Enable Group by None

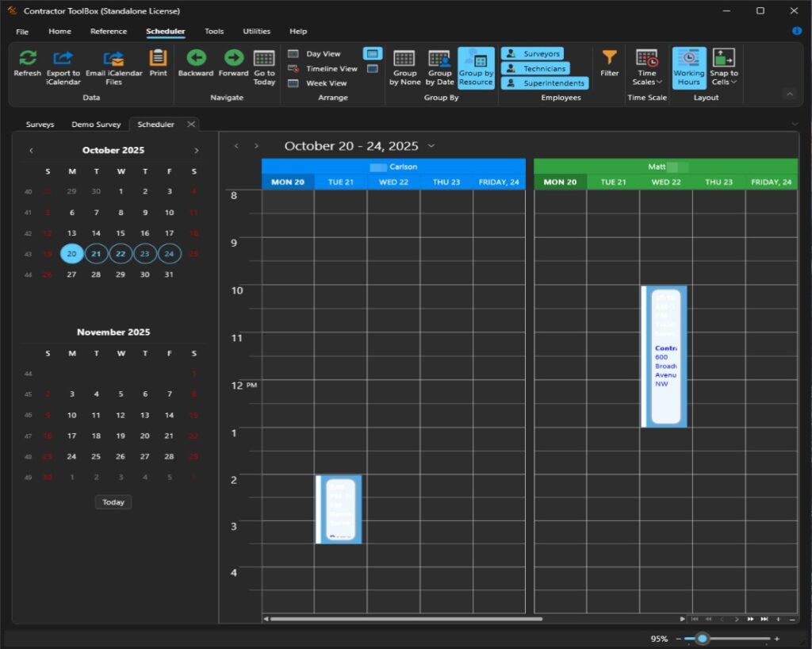click(405, 67)
